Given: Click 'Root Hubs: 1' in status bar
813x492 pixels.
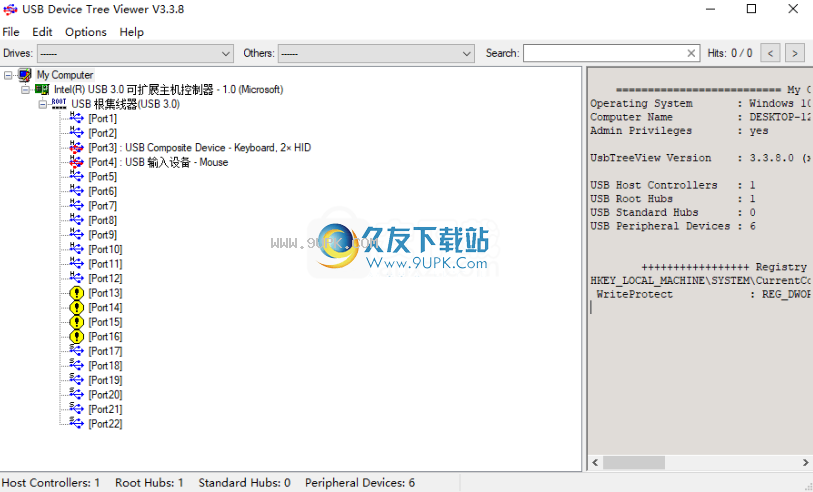Looking at the screenshot, I should click(149, 483).
